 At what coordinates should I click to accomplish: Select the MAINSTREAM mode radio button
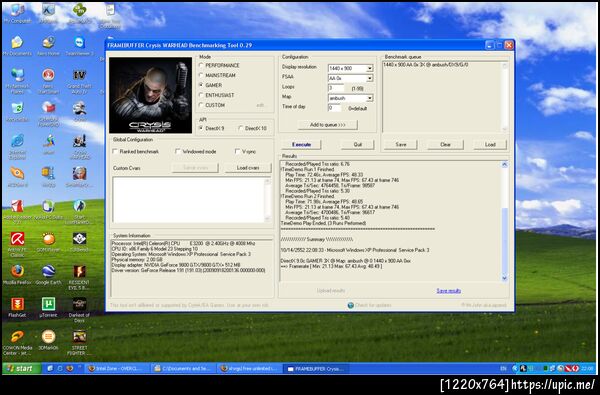(201, 75)
